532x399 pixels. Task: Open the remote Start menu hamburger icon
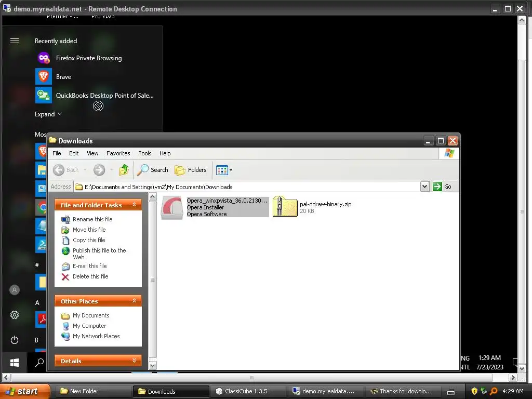[15, 41]
